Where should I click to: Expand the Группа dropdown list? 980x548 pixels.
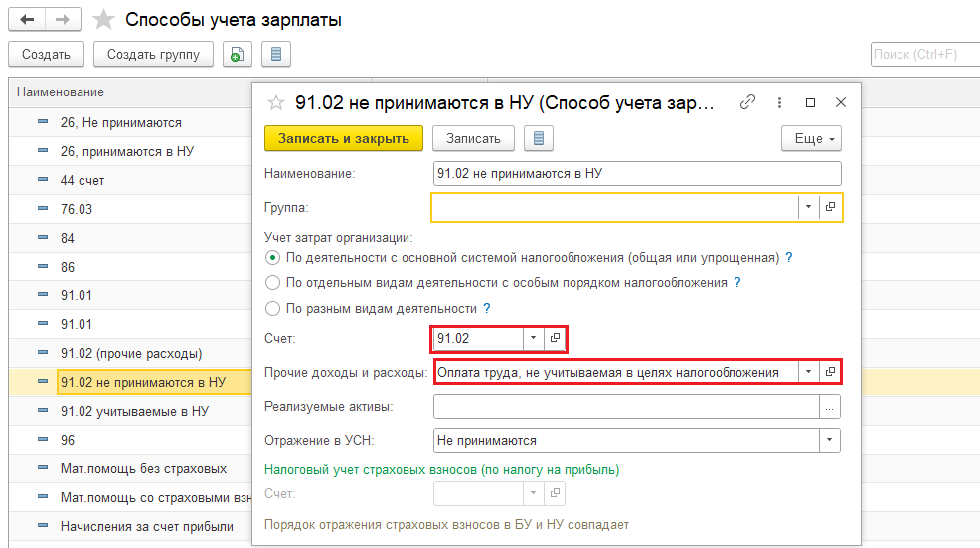809,207
